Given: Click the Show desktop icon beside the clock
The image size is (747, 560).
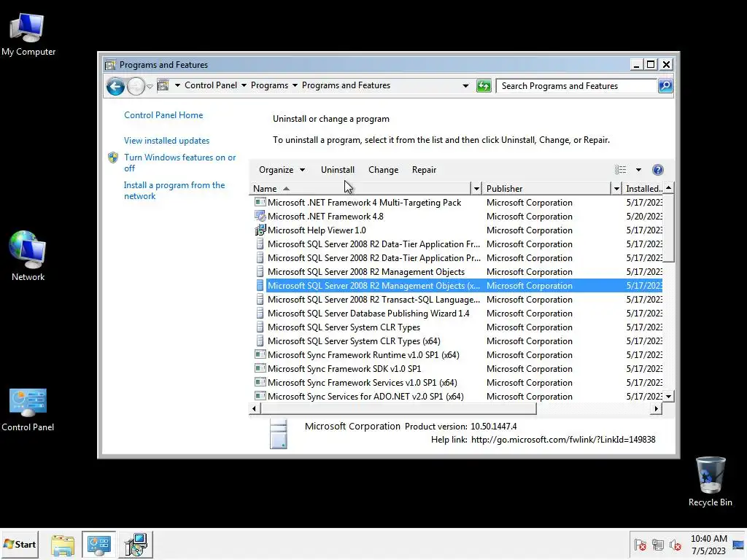Looking at the screenshot, I should [738, 545].
